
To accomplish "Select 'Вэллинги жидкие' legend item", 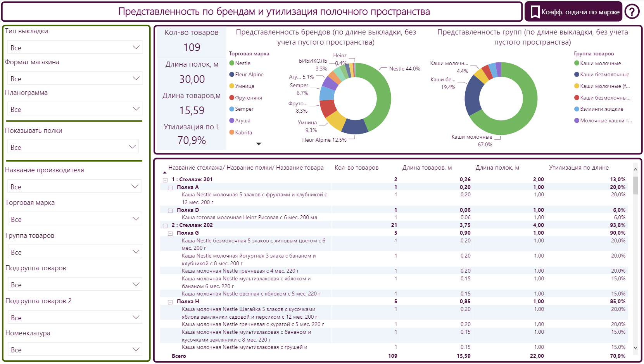I will tap(599, 109).
